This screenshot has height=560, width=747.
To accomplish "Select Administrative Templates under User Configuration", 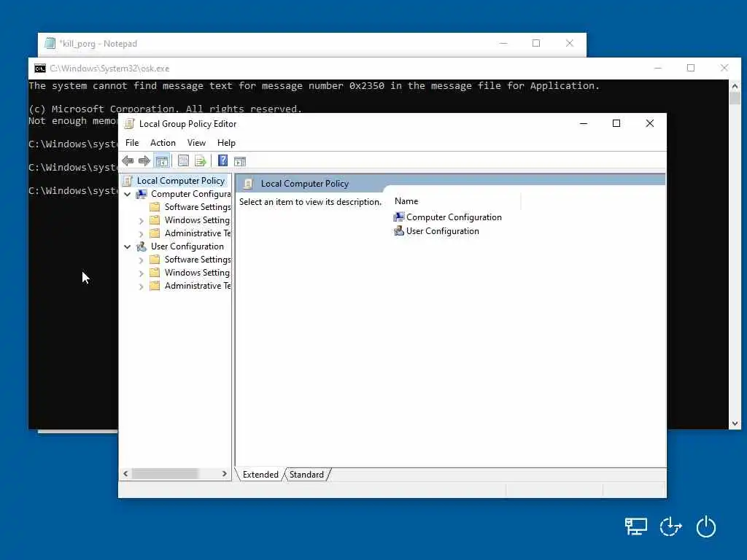I will coord(197,286).
